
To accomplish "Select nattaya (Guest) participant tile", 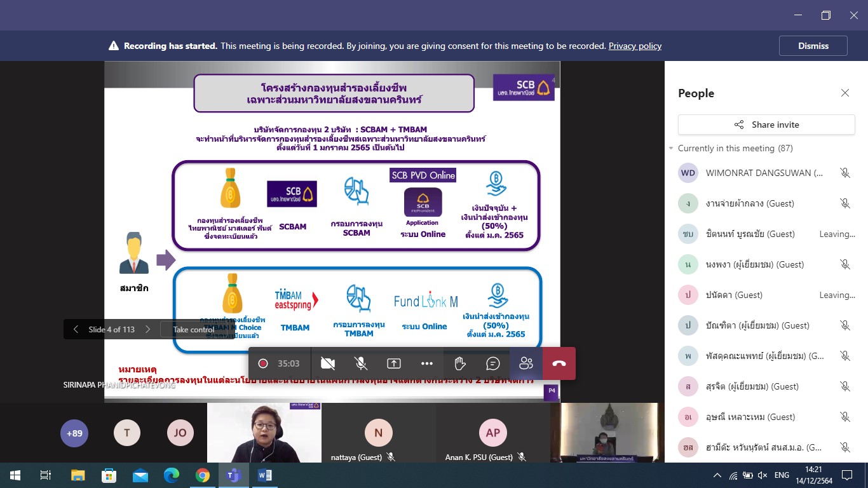I will [378, 433].
